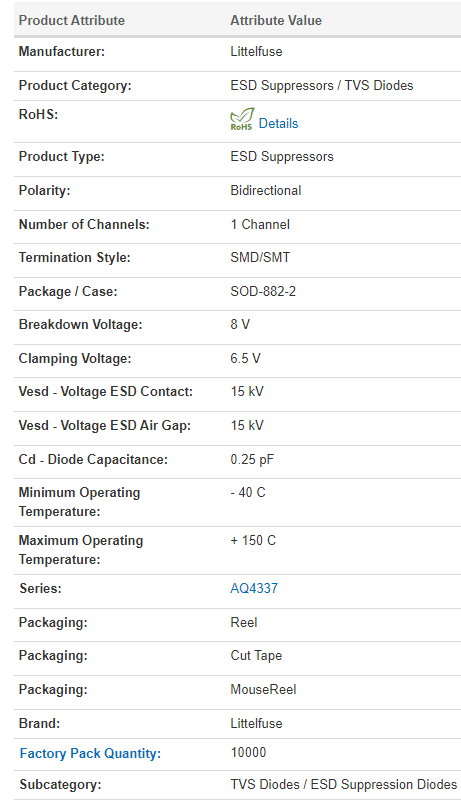The height and width of the screenshot is (800, 461).
Task: Click the Cut Tape packaging value
Action: tap(256, 655)
